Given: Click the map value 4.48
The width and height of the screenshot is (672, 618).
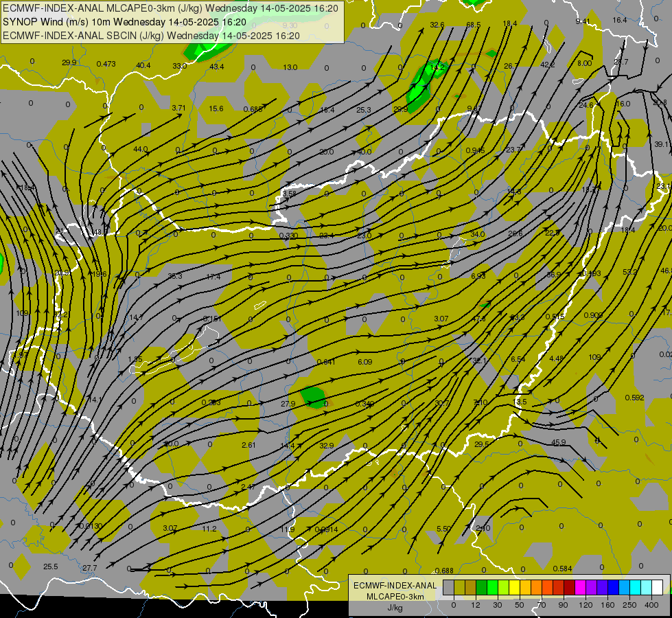Looking at the screenshot, I should pos(556,358).
